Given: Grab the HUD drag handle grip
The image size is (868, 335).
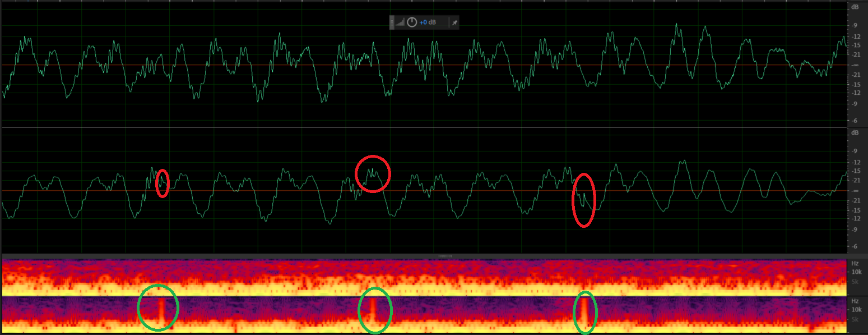Looking at the screenshot, I should click(392, 22).
